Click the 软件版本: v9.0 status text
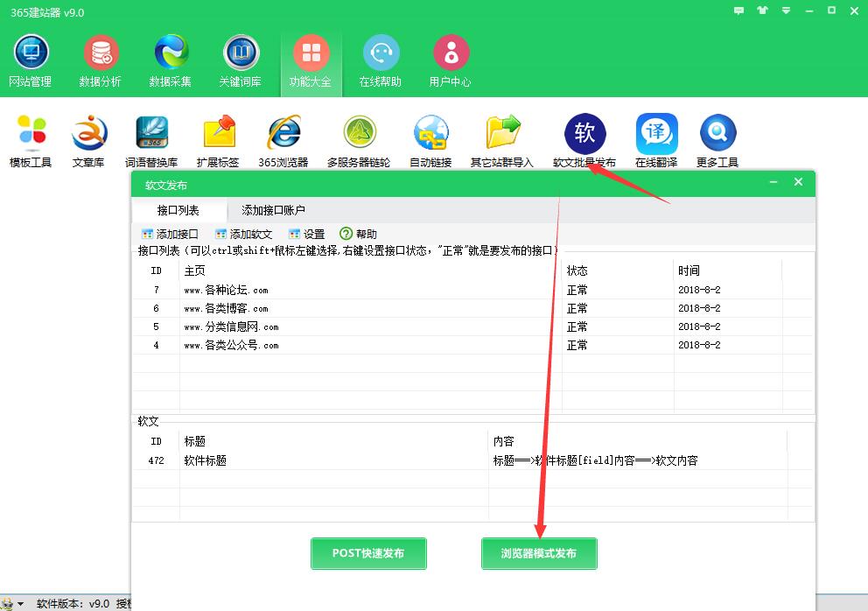The height and width of the screenshot is (611, 868). [73, 603]
